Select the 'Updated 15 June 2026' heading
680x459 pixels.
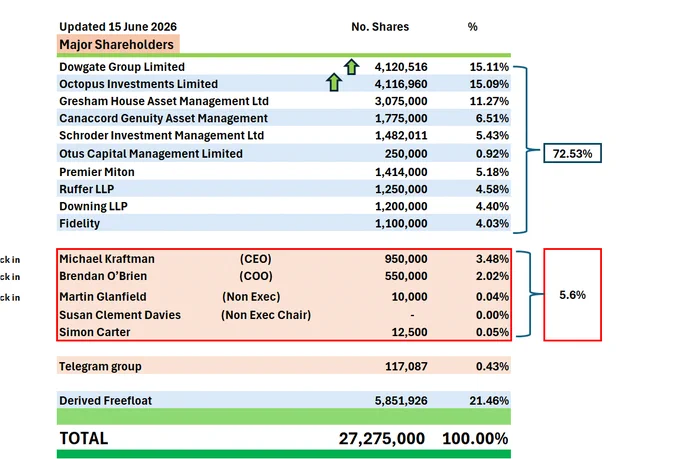(118, 27)
